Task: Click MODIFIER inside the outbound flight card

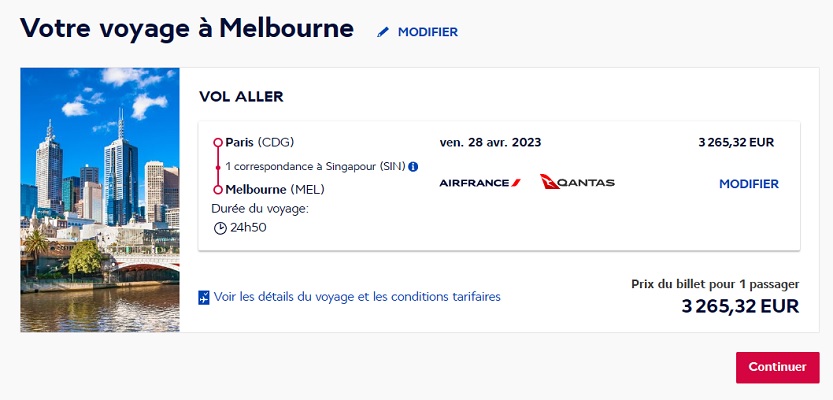Action: pyautogui.click(x=748, y=184)
